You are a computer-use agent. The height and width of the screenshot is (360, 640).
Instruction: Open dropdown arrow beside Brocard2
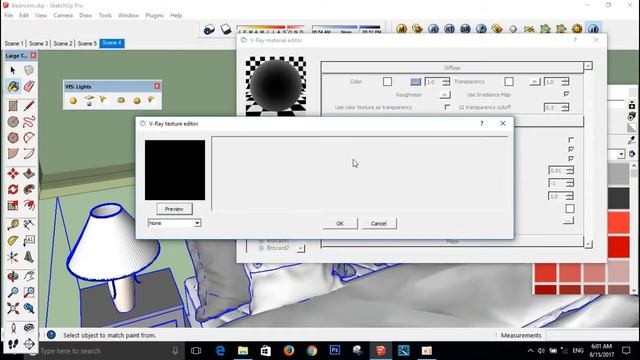tap(300, 248)
